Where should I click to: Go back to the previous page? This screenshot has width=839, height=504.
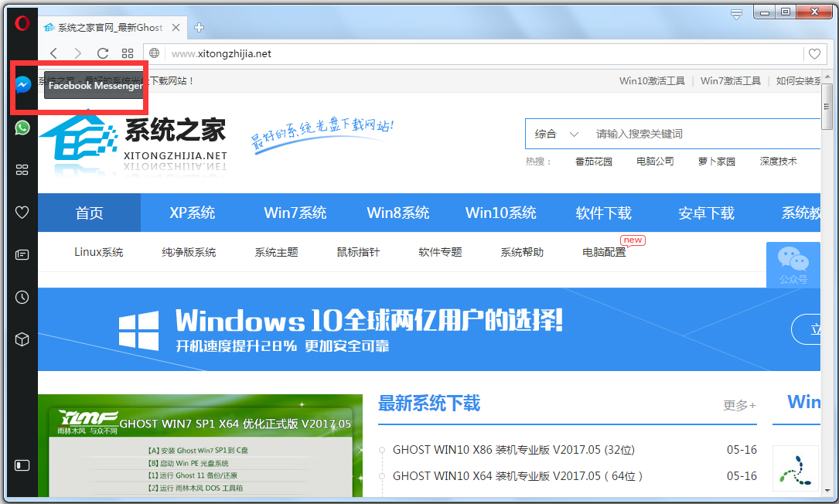click(53, 53)
